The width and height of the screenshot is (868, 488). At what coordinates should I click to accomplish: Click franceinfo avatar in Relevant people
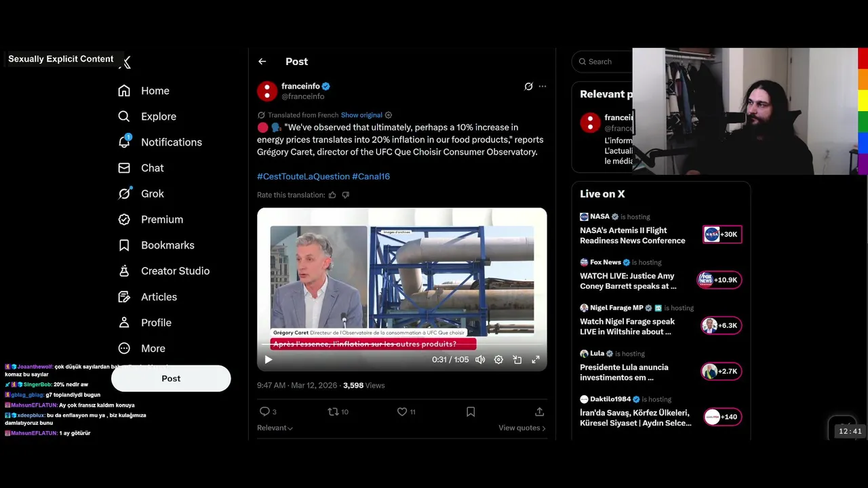coord(590,123)
